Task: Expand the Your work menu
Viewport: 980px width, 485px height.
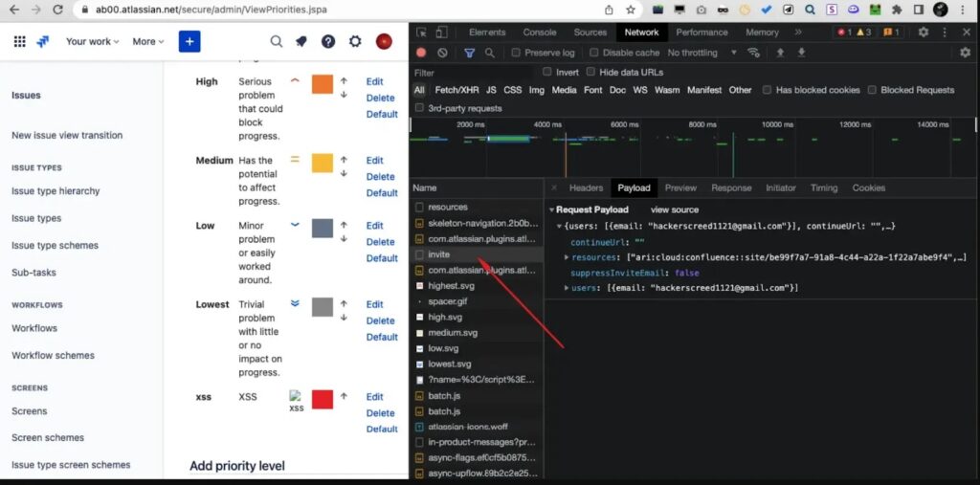Action: (x=92, y=42)
